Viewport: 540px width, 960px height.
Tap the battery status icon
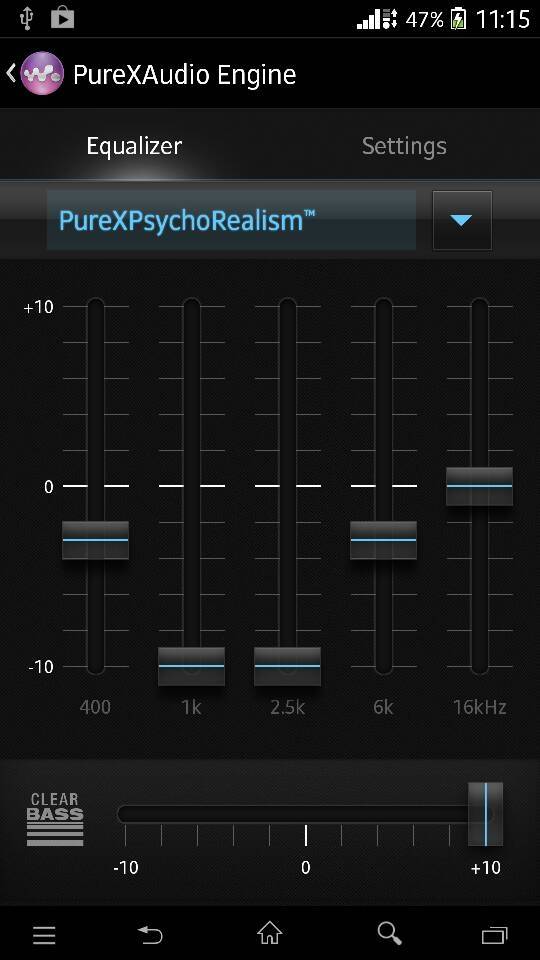click(x=457, y=19)
